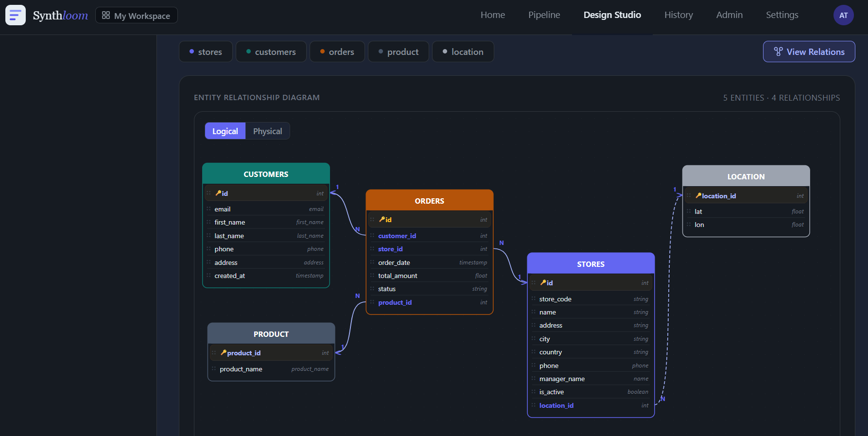Select the email field in CUSTOMERS
The height and width of the screenshot is (436, 868).
pyautogui.click(x=266, y=209)
